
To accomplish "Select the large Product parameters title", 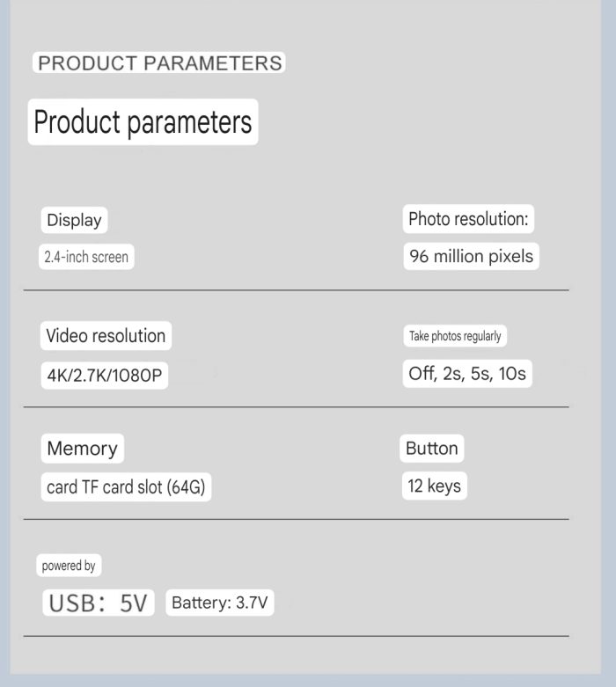I will pos(143,121).
